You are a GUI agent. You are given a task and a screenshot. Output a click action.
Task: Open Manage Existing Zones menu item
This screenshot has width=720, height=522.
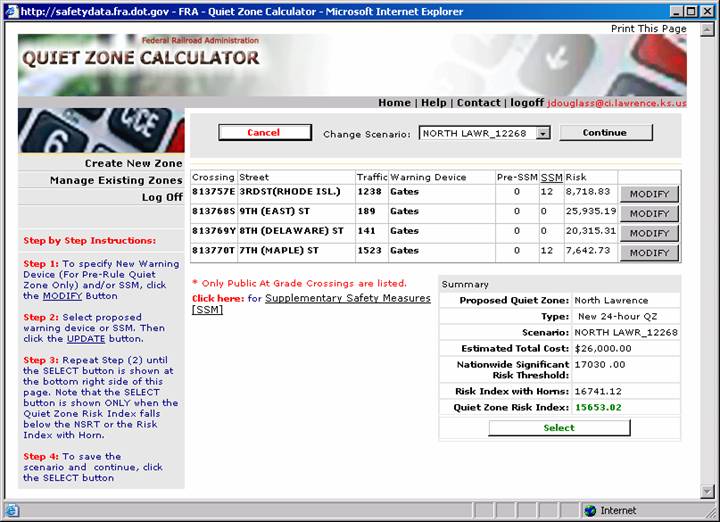pos(116,180)
